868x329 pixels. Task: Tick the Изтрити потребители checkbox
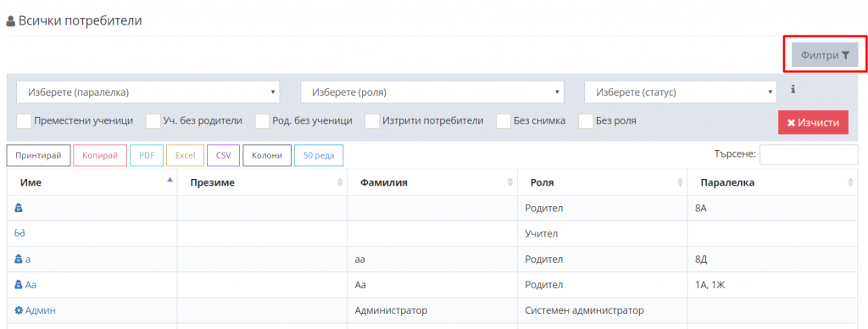373,120
